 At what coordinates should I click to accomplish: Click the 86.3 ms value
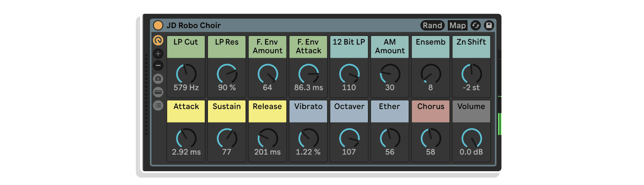tap(309, 88)
